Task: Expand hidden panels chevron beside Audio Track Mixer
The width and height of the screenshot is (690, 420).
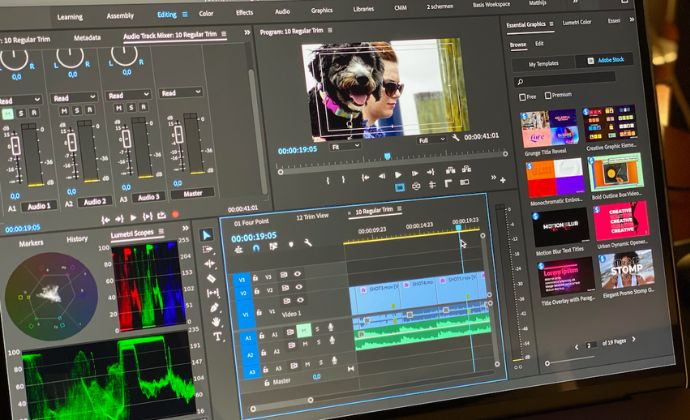Action: click(x=247, y=33)
